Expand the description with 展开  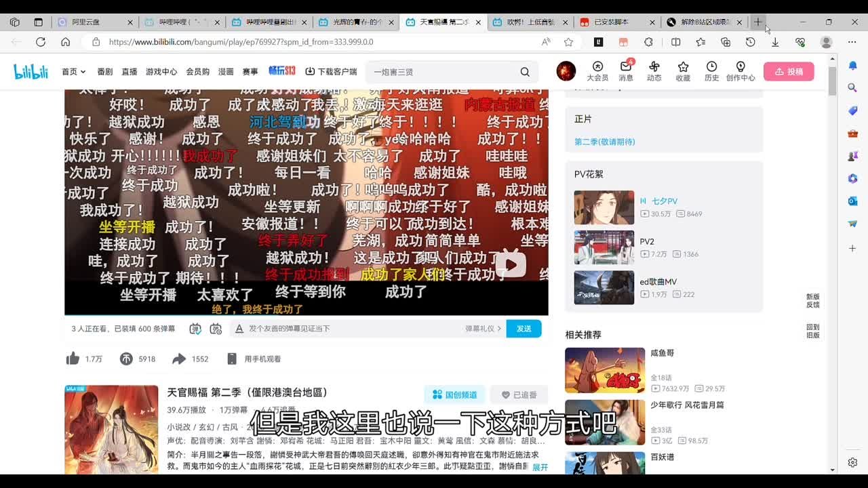[540, 468]
